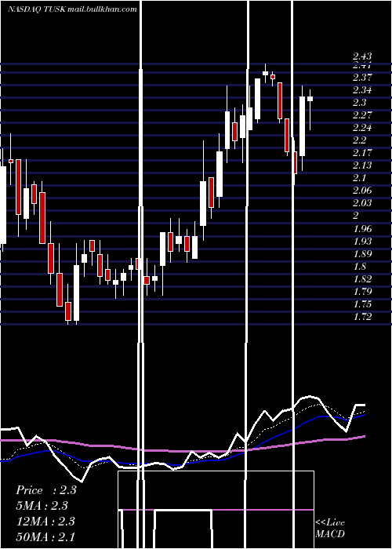
Task: Click the 5MA : 2.3 readout
Action: 42,506
